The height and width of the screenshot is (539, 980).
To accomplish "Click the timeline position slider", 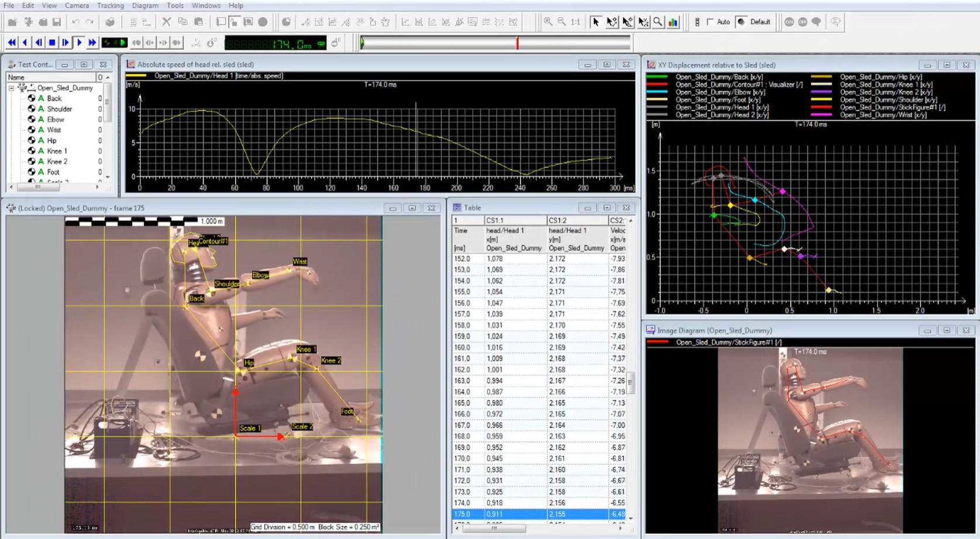I will coord(517,42).
